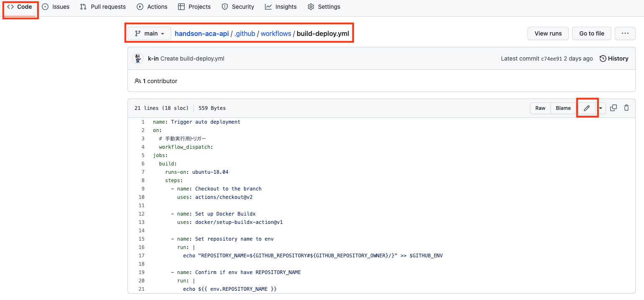644x300 pixels.
Task: Expand the edit options dropdown arrow
Action: pyautogui.click(x=601, y=108)
